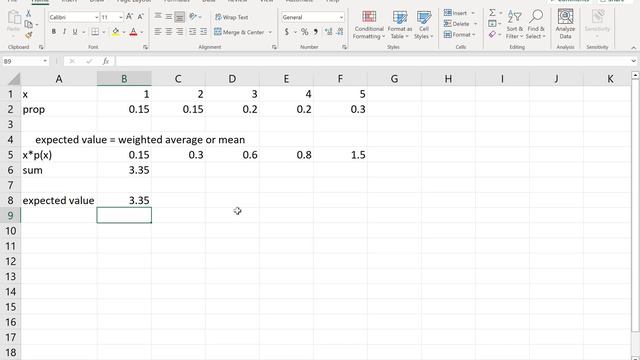Screen dimensions: 640x360
Task: Decrease font size with the smaller A
Action: [140, 17]
